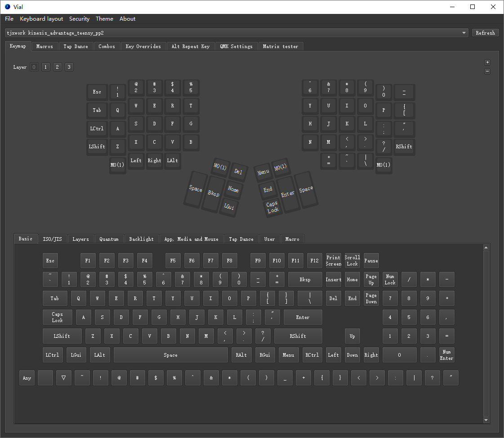Click the Refresh button
This screenshot has width=504, height=438.
(485, 33)
